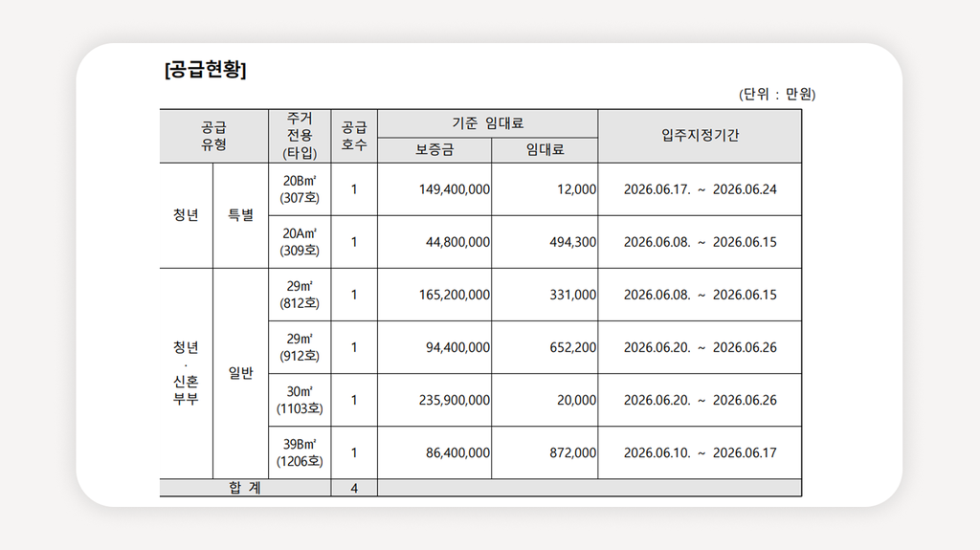Select the 29m² (812호) cell
This screenshot has width=980, height=550.
300,295
